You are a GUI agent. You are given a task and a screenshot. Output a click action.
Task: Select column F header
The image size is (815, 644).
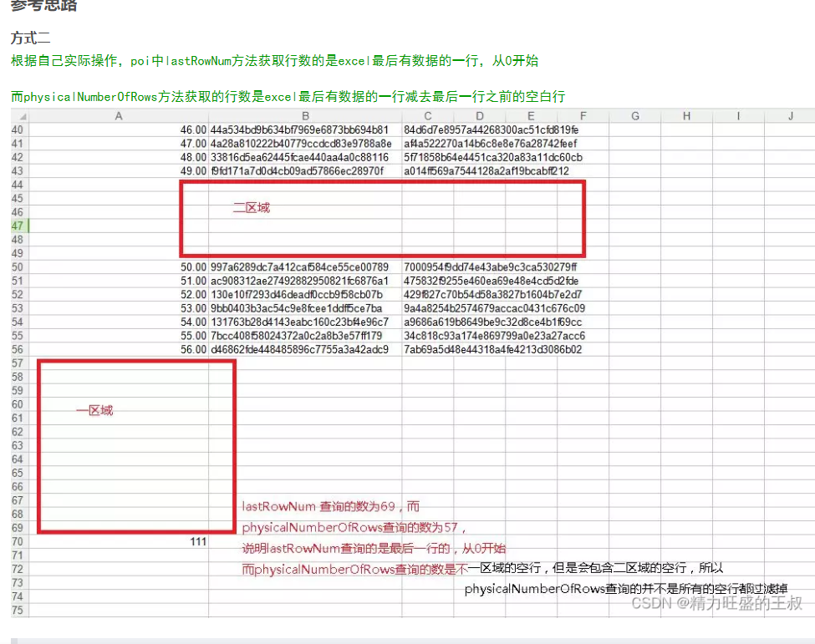pyautogui.click(x=583, y=116)
